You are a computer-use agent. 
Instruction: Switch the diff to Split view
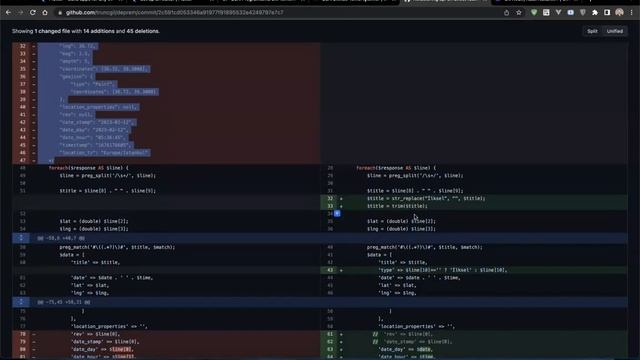592,31
